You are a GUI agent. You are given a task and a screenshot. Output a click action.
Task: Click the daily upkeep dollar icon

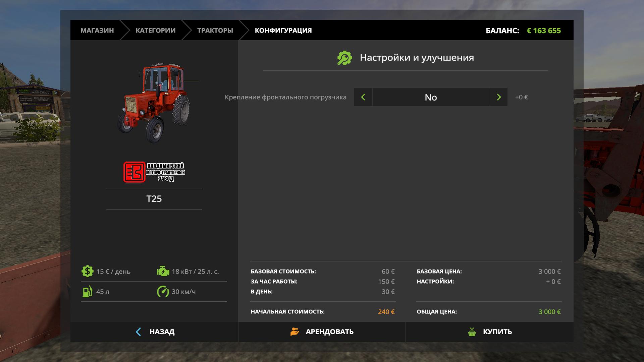click(87, 271)
